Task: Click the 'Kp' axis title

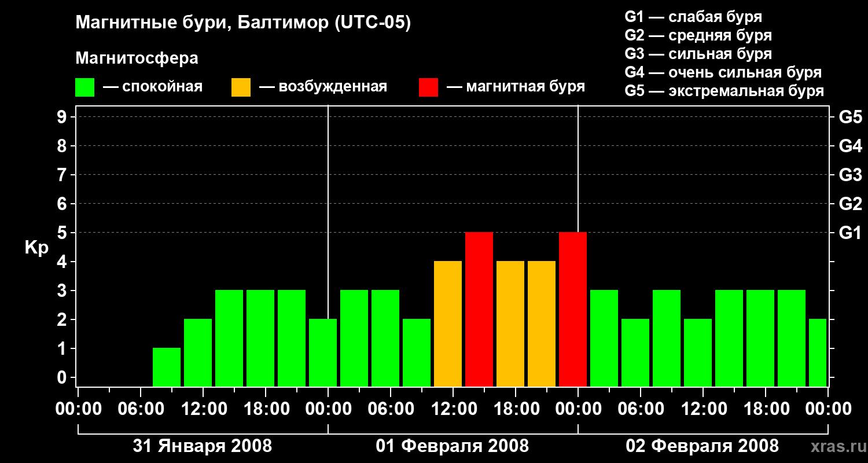Action: (36, 248)
